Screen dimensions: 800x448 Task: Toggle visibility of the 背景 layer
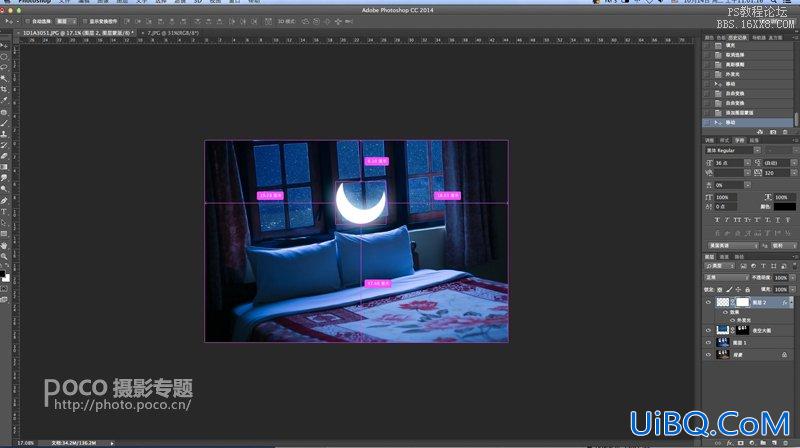tap(708, 354)
